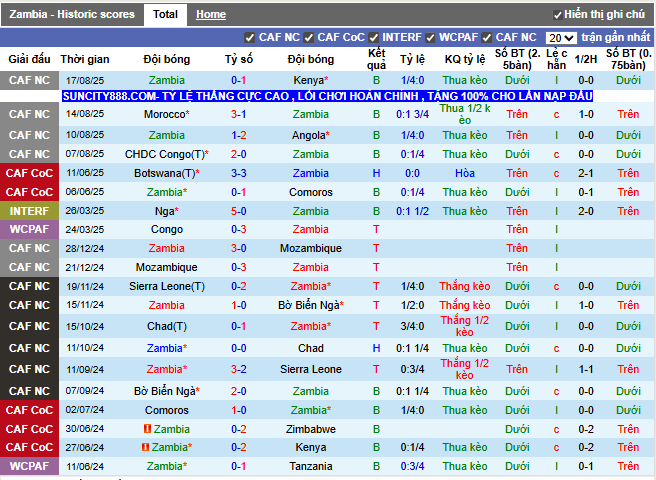Click the 'trận gần nhất' label
This screenshot has width=656, height=480.
(615, 37)
